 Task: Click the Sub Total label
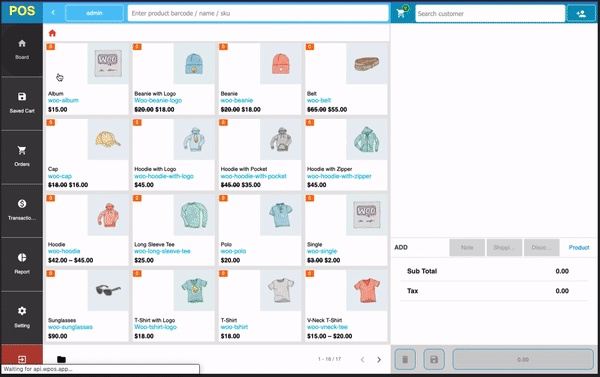tap(422, 271)
